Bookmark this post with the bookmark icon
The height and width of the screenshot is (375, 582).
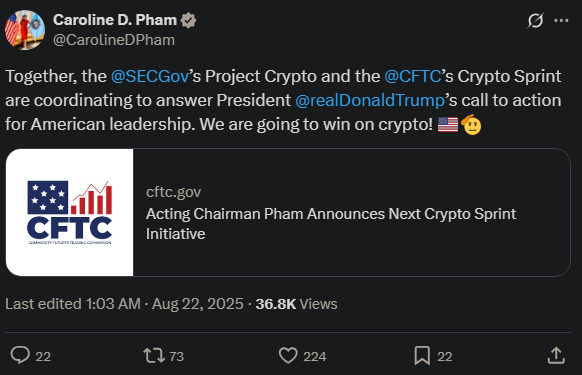[x=422, y=355]
